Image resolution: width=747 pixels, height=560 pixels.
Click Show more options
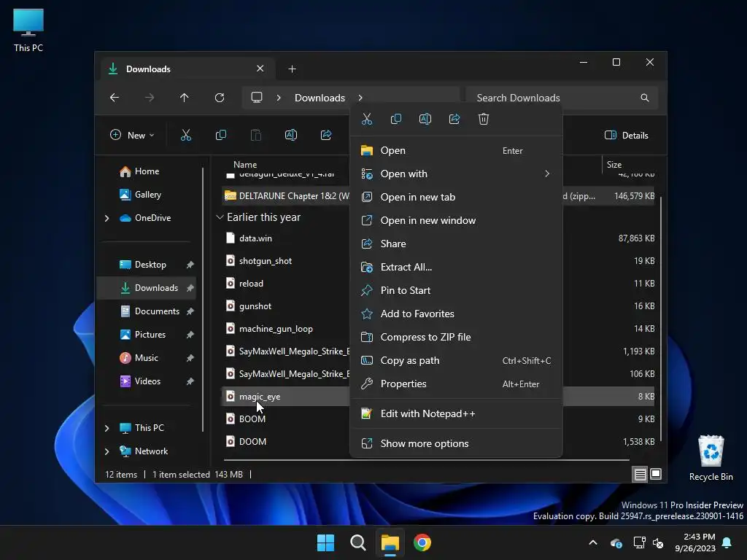[456, 444]
